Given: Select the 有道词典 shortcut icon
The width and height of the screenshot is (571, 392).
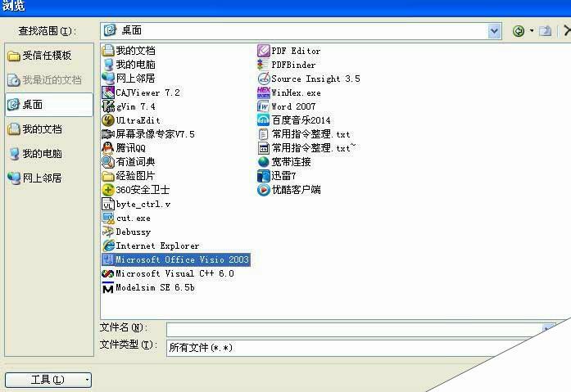Looking at the screenshot, I should click(x=108, y=161).
